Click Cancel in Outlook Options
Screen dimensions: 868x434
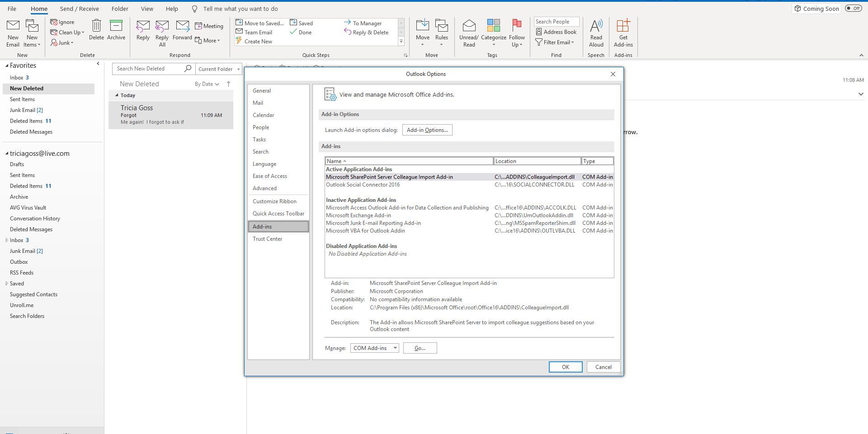click(x=603, y=367)
